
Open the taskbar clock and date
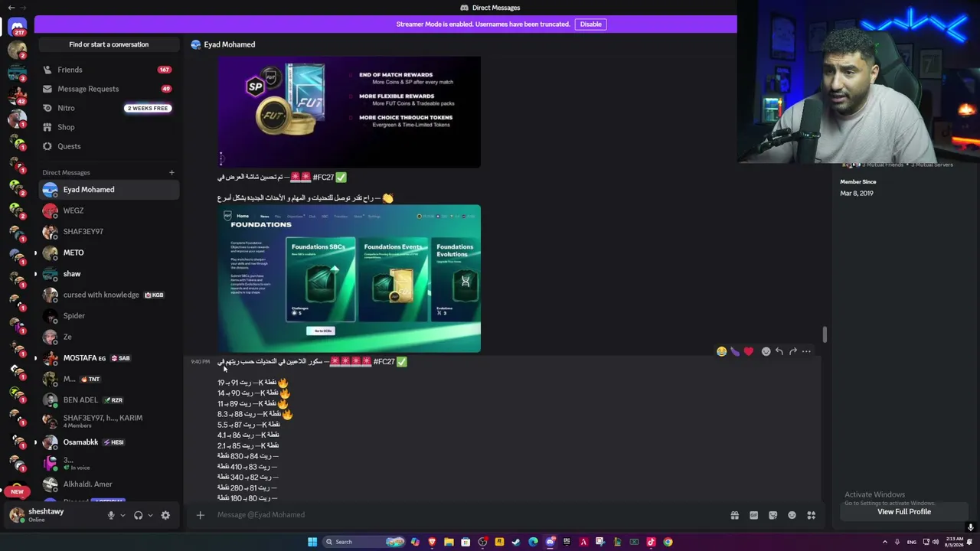(955, 542)
